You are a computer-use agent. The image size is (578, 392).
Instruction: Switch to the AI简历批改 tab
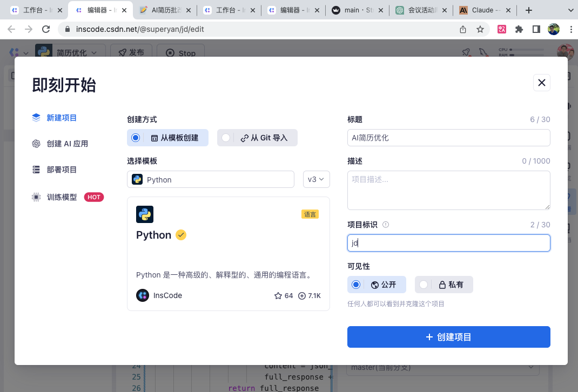(x=165, y=10)
